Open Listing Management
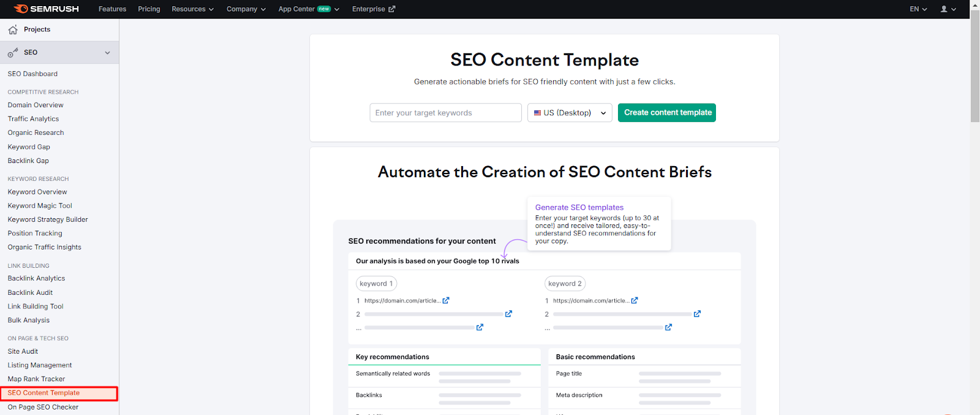The image size is (980, 415). pos(40,365)
